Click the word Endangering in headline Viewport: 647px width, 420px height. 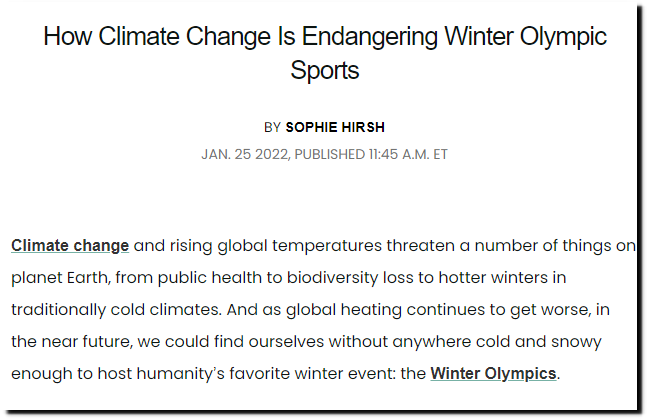point(370,36)
